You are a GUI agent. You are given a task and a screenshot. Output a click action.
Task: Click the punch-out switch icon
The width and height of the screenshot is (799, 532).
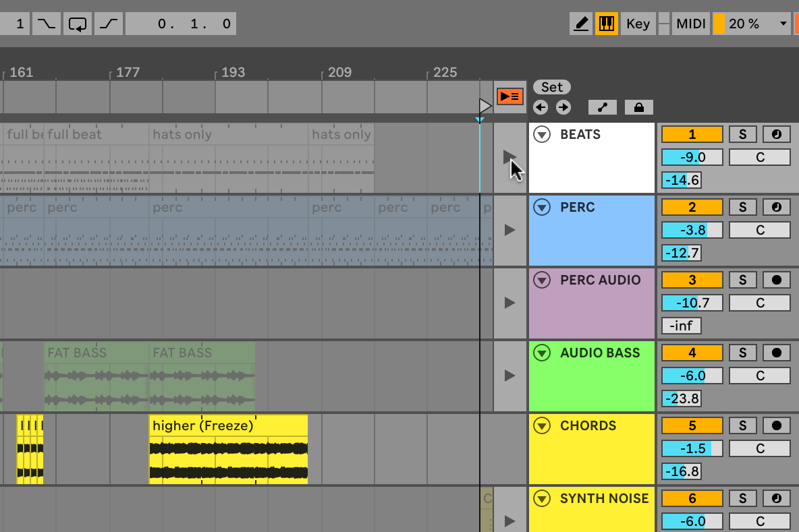pyautogui.click(x=109, y=24)
